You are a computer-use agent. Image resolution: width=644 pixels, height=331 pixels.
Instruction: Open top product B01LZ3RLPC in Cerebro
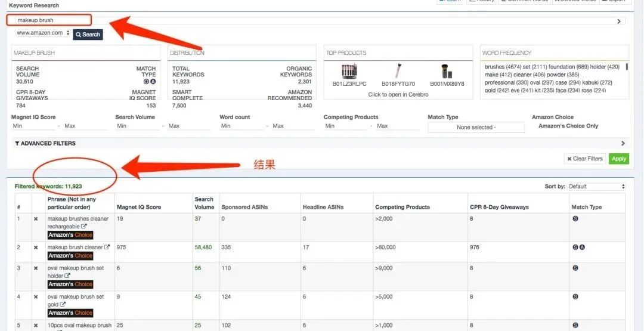(349, 75)
